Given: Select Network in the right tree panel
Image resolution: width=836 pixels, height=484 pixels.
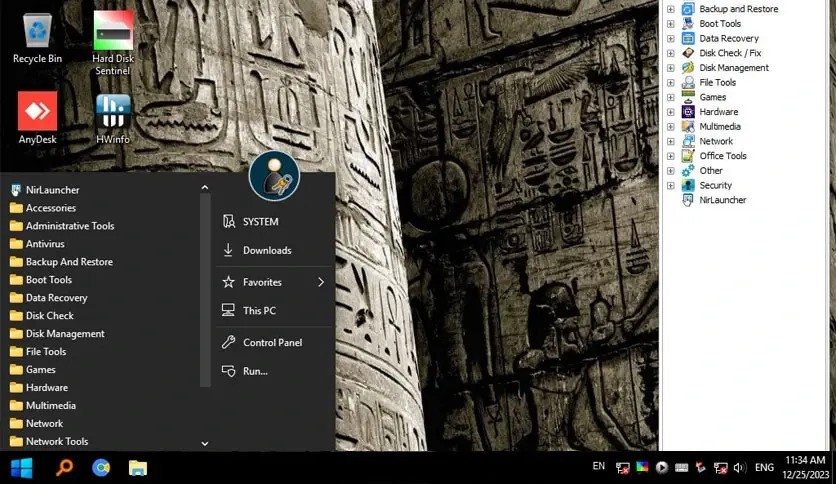Looking at the screenshot, I should pos(716,141).
